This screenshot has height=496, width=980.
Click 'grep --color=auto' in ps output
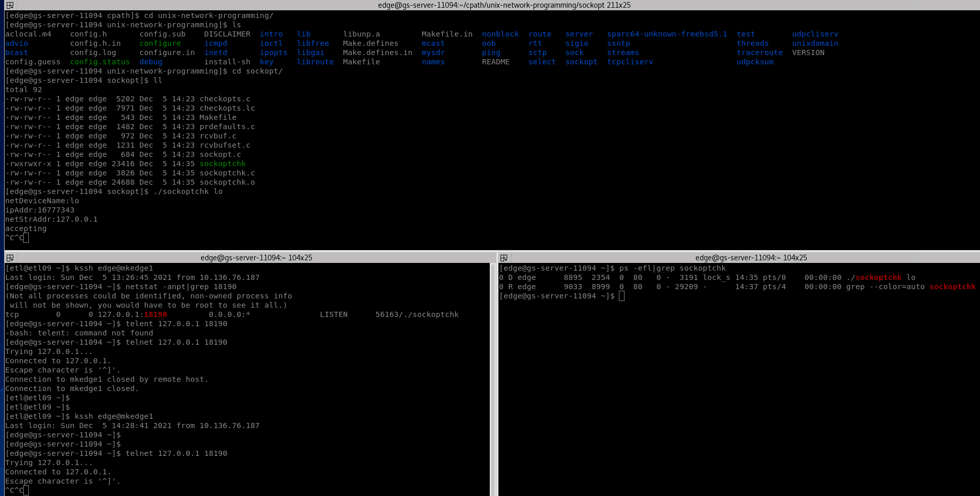886,287
